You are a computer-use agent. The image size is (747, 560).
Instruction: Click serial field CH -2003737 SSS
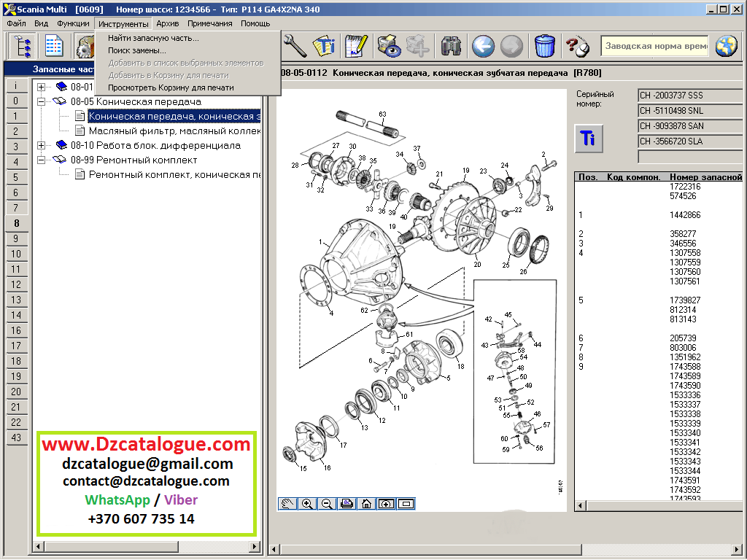tap(690, 96)
